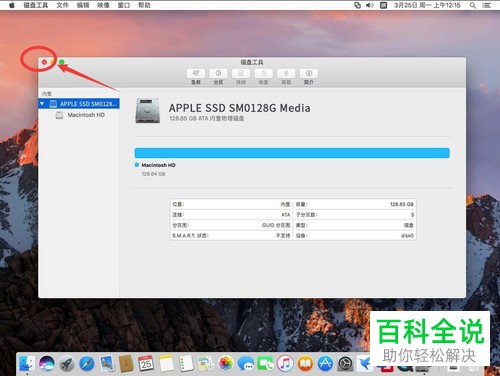Click the Erase (抹掉) toolbar button
The height and width of the screenshot is (376, 500).
click(241, 73)
